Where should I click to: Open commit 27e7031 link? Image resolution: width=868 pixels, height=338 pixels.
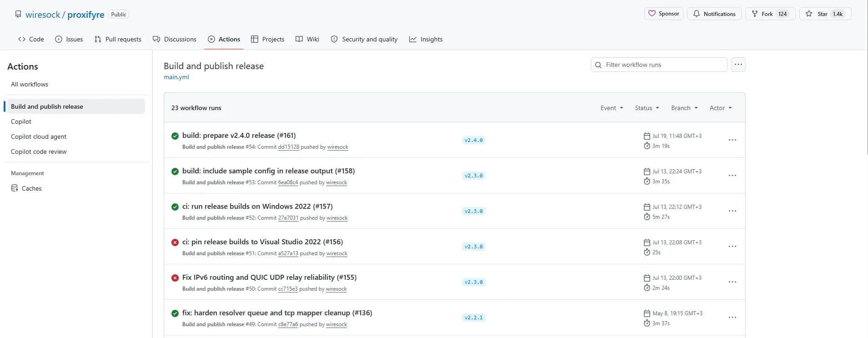(x=288, y=218)
